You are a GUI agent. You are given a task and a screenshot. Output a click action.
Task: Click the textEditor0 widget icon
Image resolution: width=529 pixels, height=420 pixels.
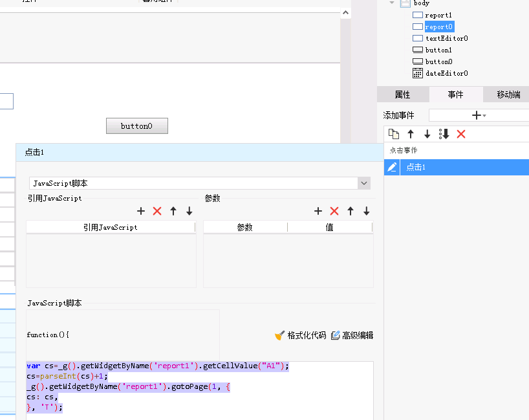point(418,38)
